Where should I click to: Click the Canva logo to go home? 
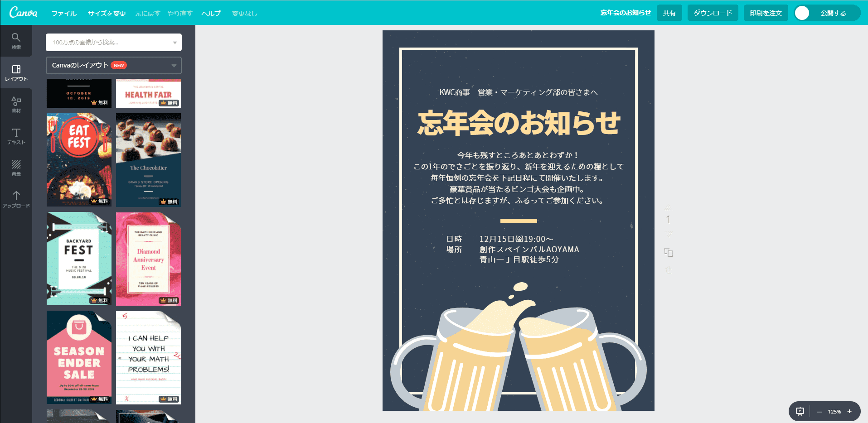point(24,13)
